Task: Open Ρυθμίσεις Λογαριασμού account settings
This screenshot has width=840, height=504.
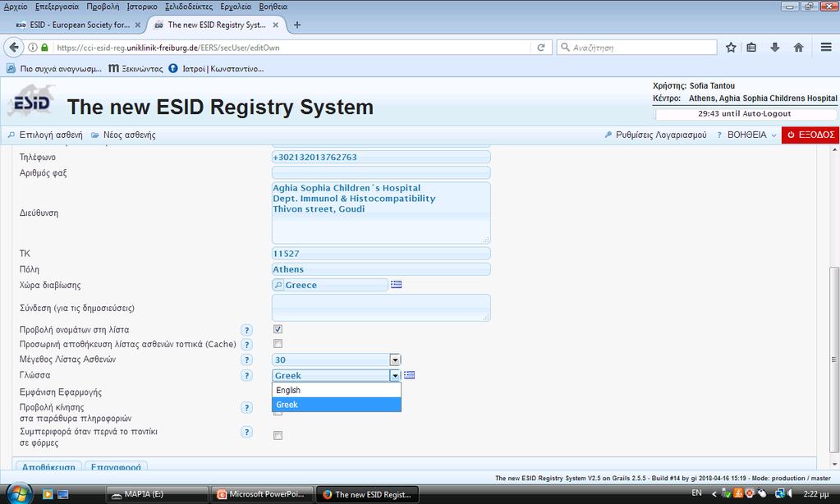Action: click(x=655, y=135)
